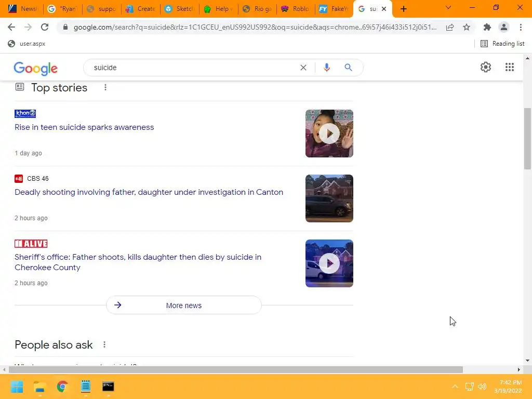
Task: Click the vertical scrollbar thumb
Action: pos(527,138)
